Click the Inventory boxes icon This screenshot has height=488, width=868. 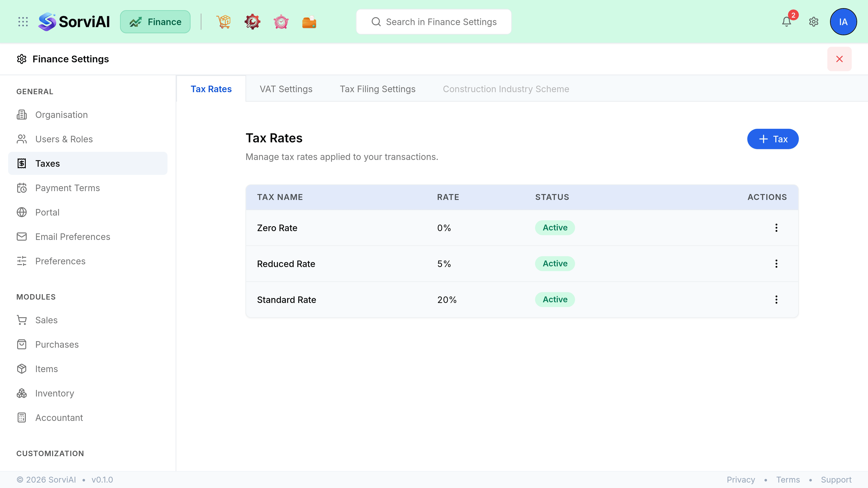[21, 393]
